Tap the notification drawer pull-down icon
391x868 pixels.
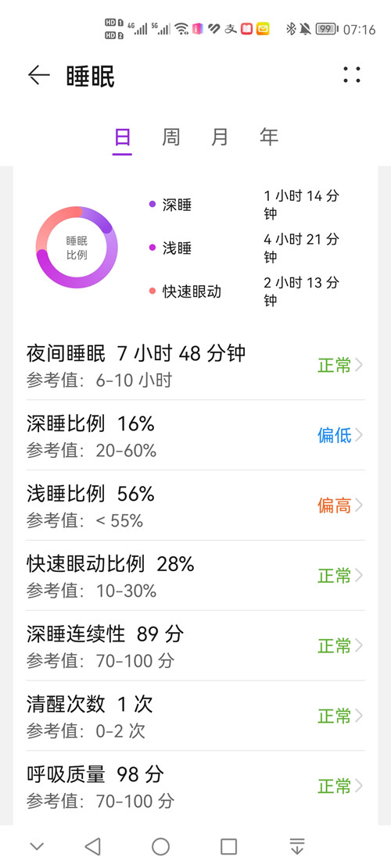pos(297,846)
